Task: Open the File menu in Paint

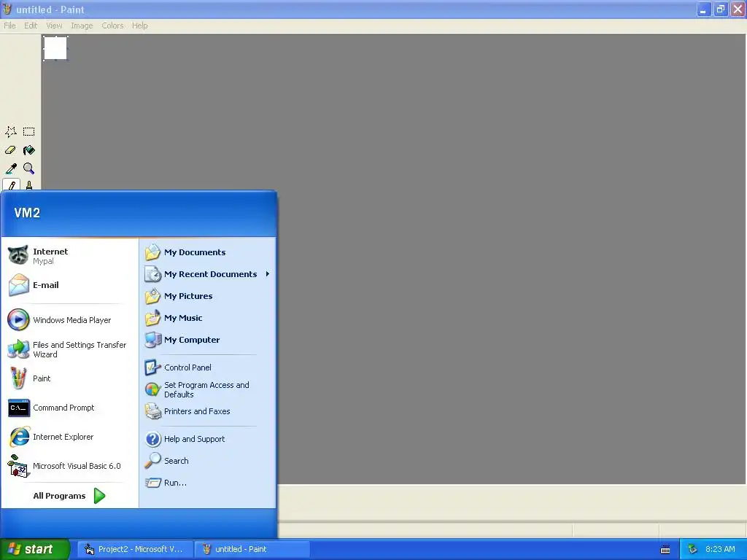Action: click(9, 26)
